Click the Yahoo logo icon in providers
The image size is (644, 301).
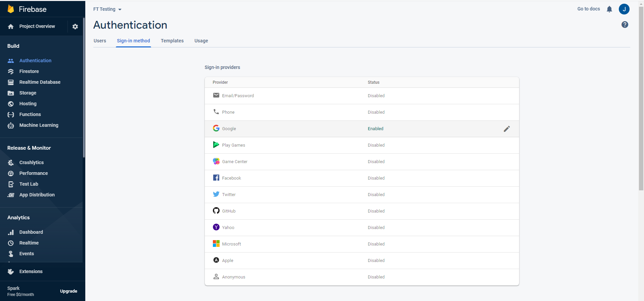tap(216, 227)
